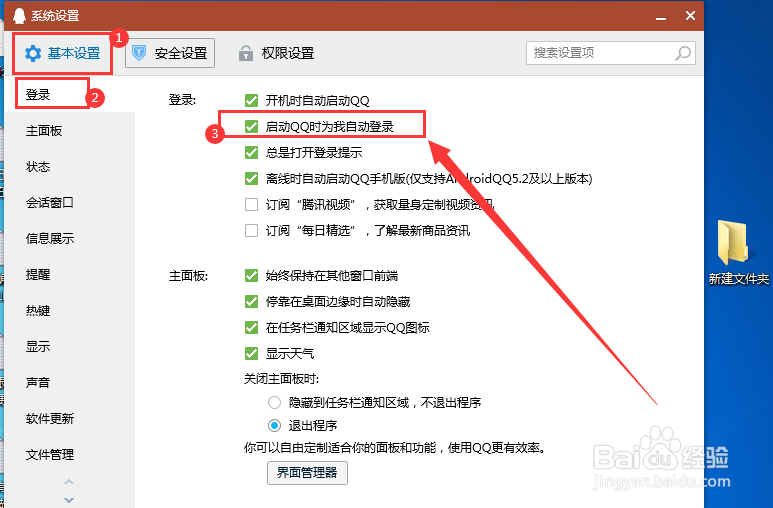Close the 系统设置 window
This screenshot has width=773, height=508.
pyautogui.click(x=690, y=16)
